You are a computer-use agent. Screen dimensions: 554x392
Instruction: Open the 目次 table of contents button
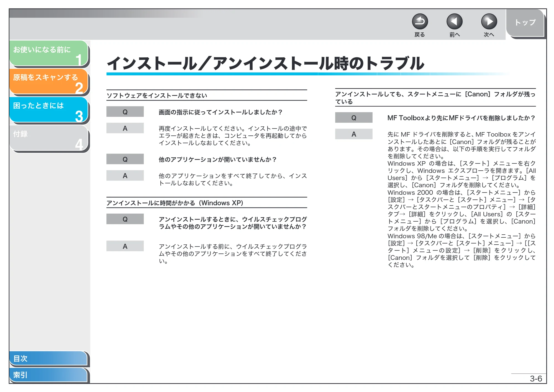(48, 358)
